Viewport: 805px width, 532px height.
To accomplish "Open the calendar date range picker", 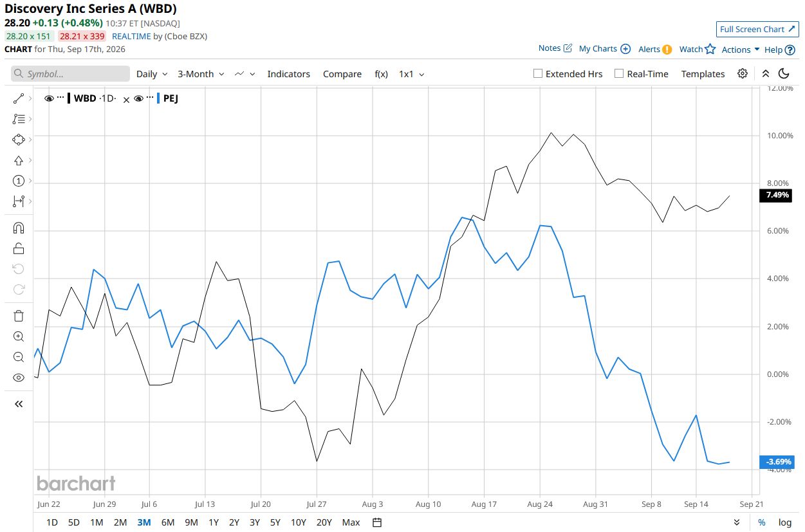I will pos(378,522).
